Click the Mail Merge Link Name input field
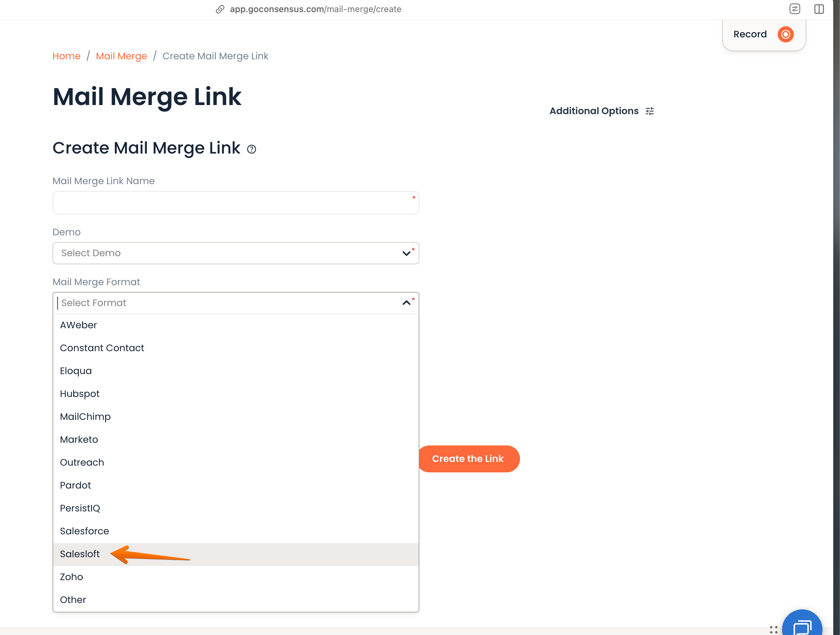Image resolution: width=840 pixels, height=635 pixels. pos(236,203)
